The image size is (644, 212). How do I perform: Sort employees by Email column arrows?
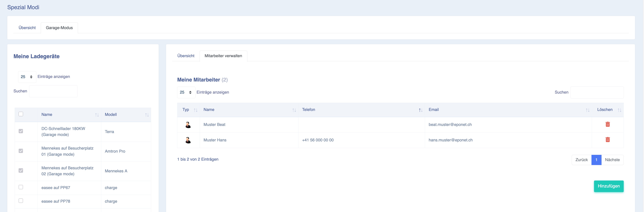tap(588, 110)
